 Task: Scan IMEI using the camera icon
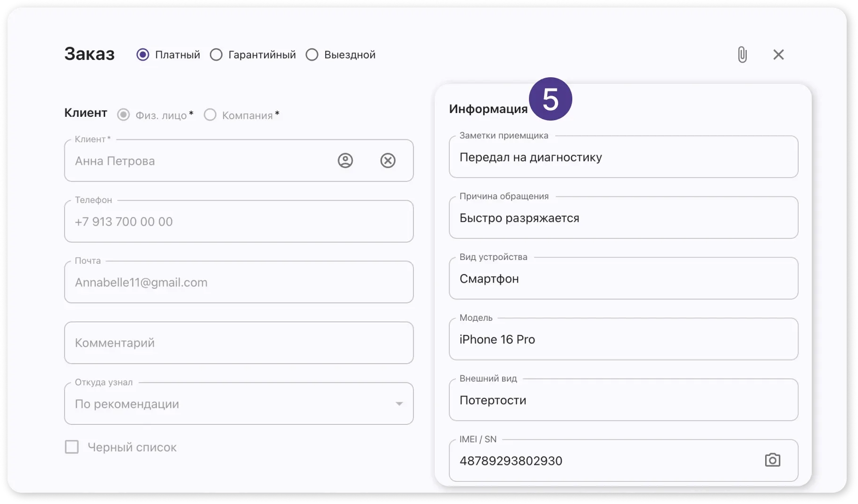[773, 460]
